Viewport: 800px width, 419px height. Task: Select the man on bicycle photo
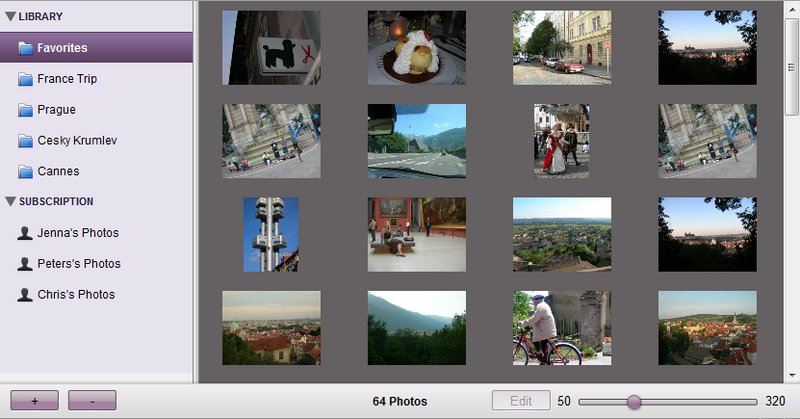click(561, 328)
